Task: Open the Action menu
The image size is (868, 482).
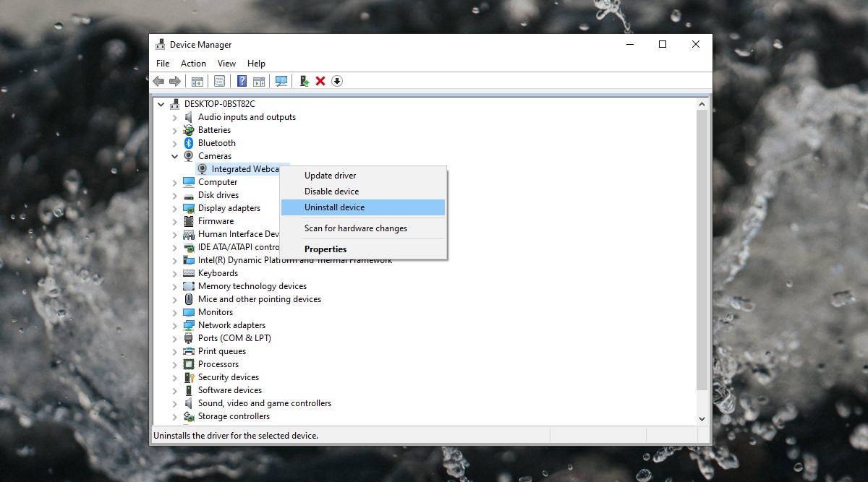Action: coord(193,64)
